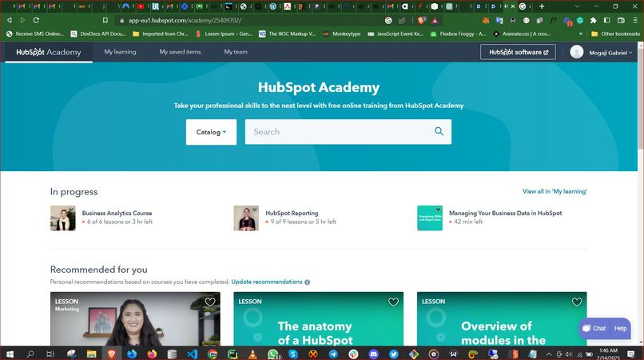
Task: Click Update recommendations link
Action: pos(267,282)
